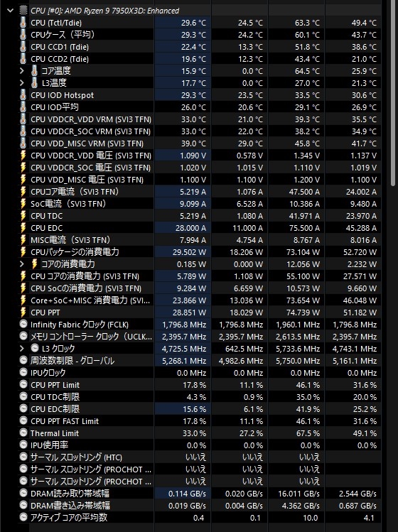Click lightning icon beside CPU VDD_MISC 電圧
This screenshot has width=398, height=532.
point(23,180)
